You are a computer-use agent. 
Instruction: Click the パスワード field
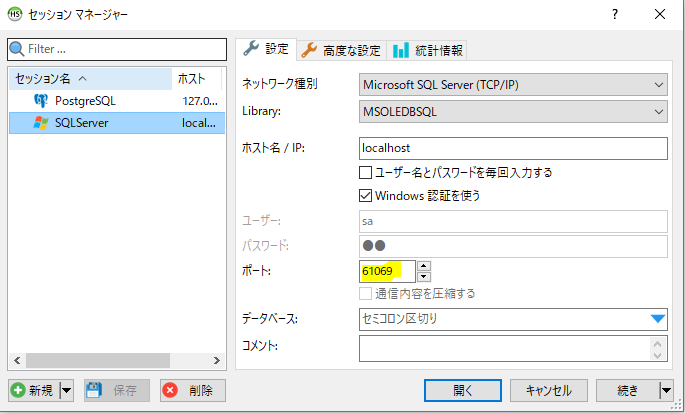point(513,246)
